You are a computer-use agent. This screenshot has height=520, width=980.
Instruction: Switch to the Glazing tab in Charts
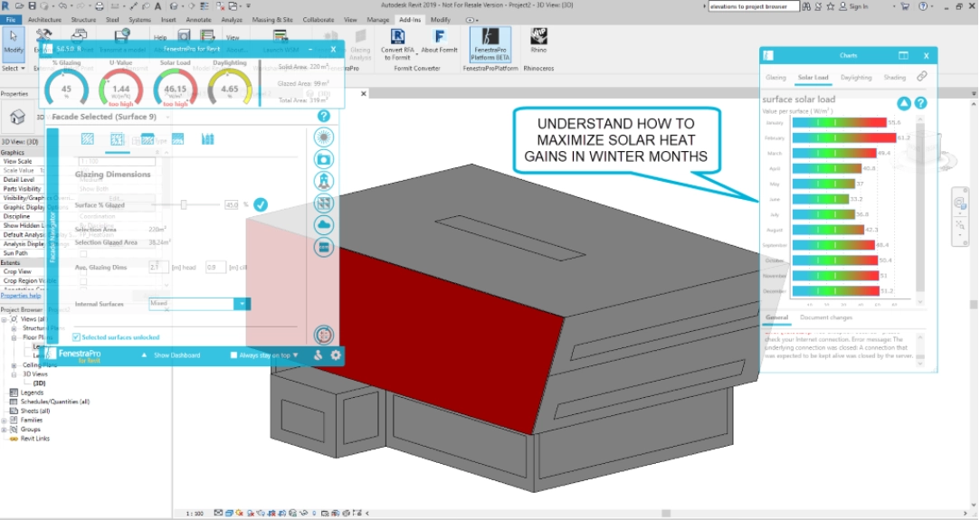(775, 78)
